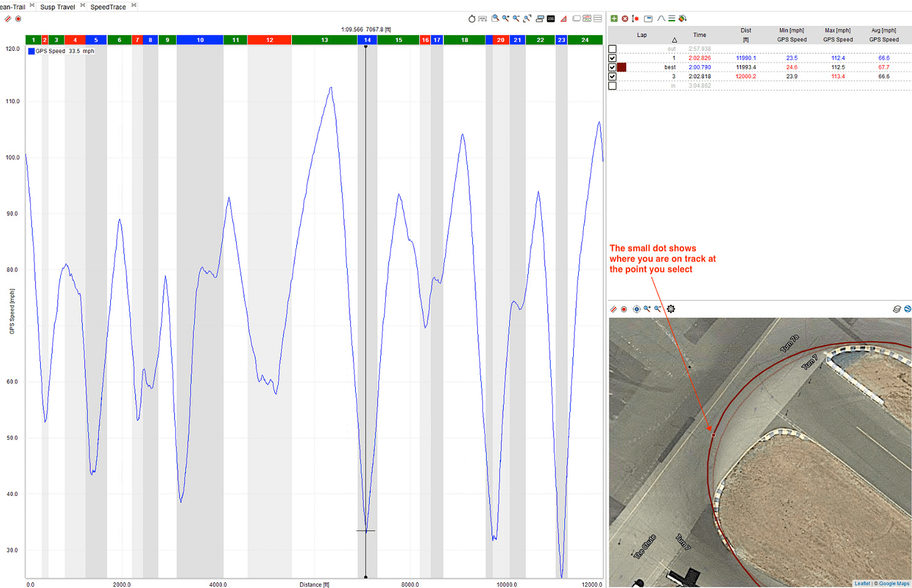Viewport: 912px width, 588px height.
Task: Click lap 3 time 2:02.818
Action: pos(700,76)
